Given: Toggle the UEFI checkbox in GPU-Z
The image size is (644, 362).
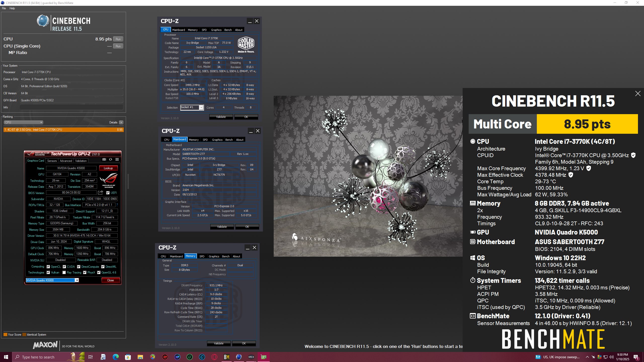Looking at the screenshot, I should point(108,193).
